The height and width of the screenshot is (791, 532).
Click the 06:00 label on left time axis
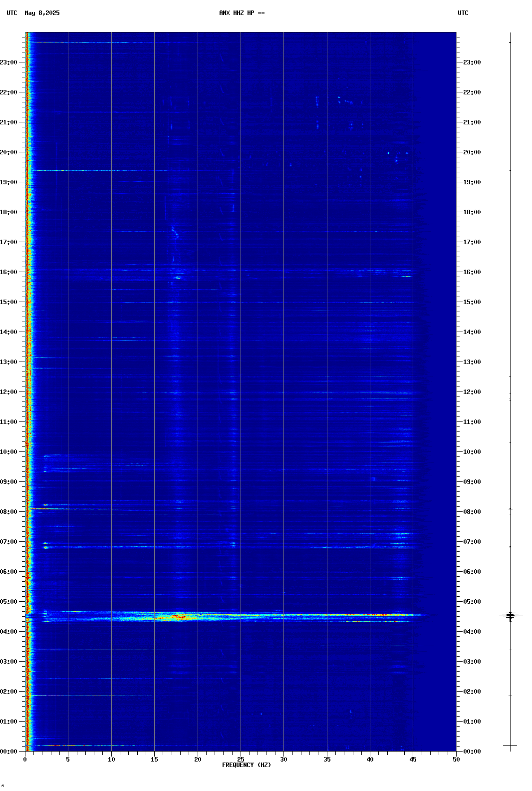point(8,572)
